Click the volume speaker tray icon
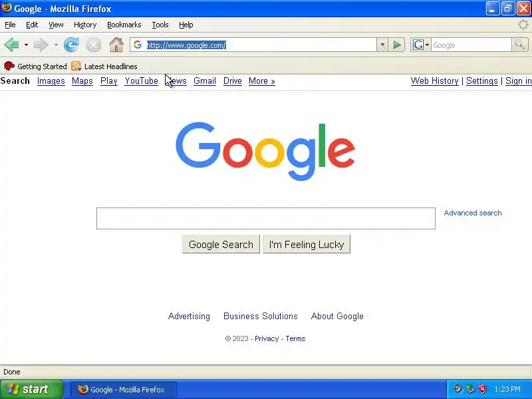 [458, 389]
